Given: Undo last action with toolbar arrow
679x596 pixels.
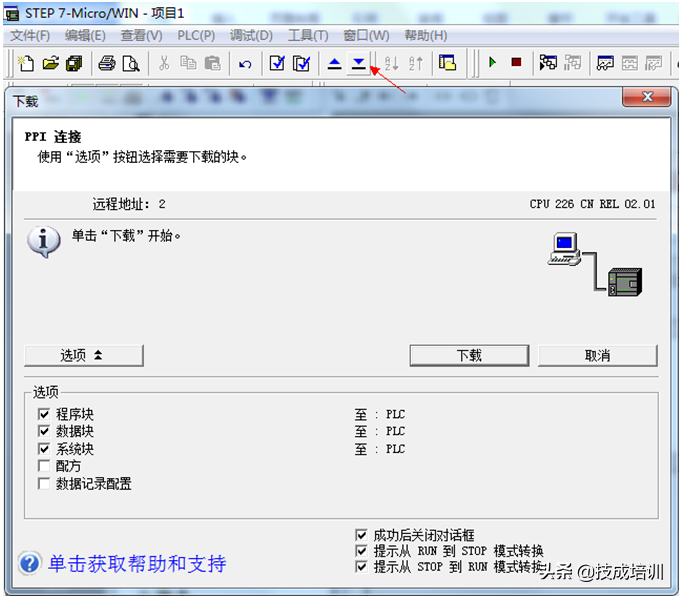Looking at the screenshot, I should click(x=245, y=64).
